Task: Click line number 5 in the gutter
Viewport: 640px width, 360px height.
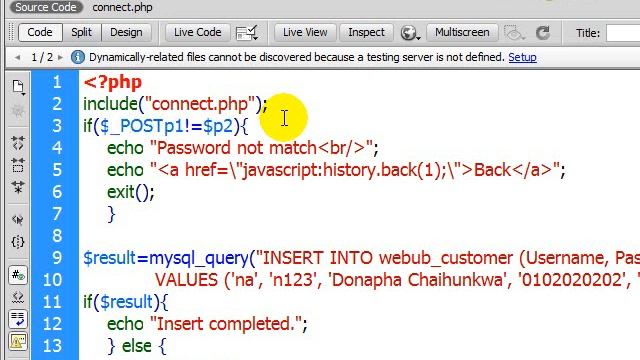Action: (x=57, y=170)
